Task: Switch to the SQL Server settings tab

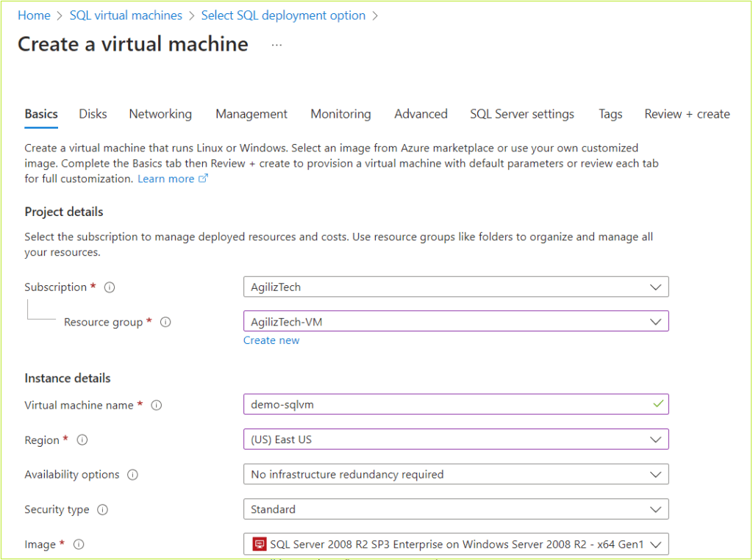Action: point(521,114)
